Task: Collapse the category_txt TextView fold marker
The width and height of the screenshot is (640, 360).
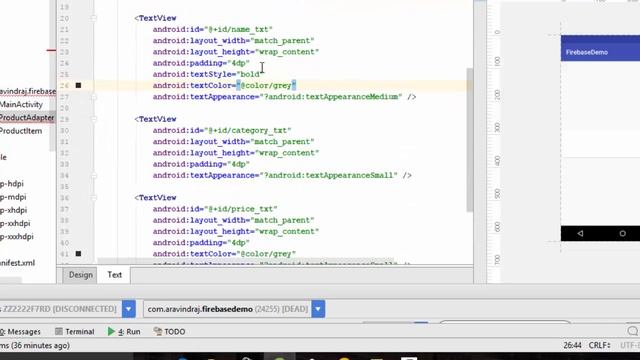Action: click(x=94, y=119)
